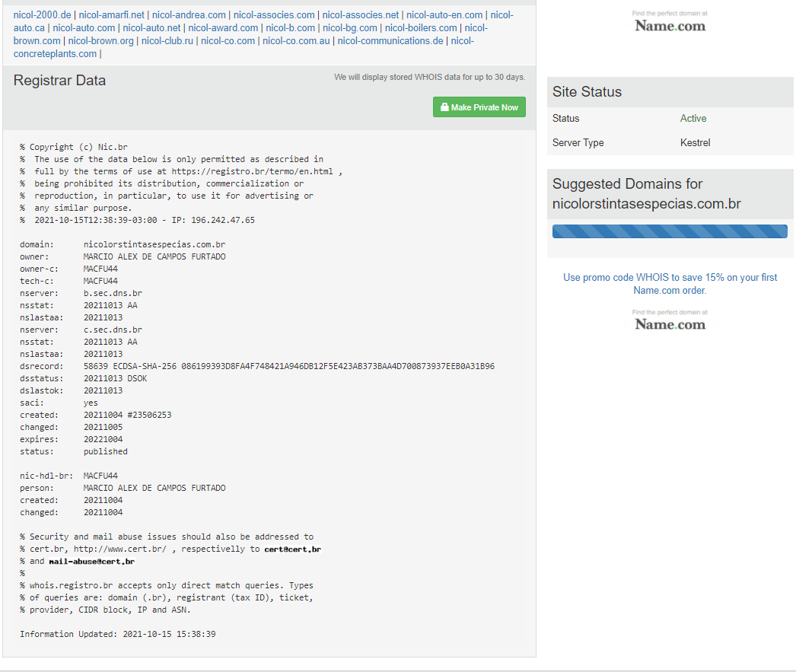Open the nicol-associes.net link
This screenshot has width=796, height=672.
361,14
